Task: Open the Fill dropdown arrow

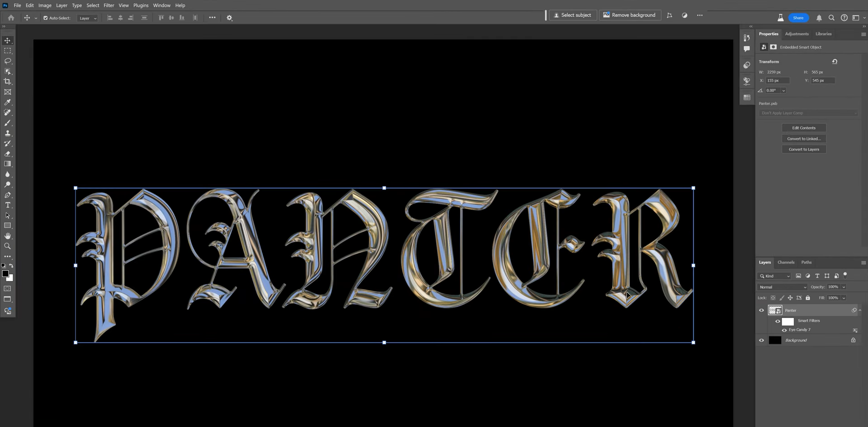Action: click(844, 298)
